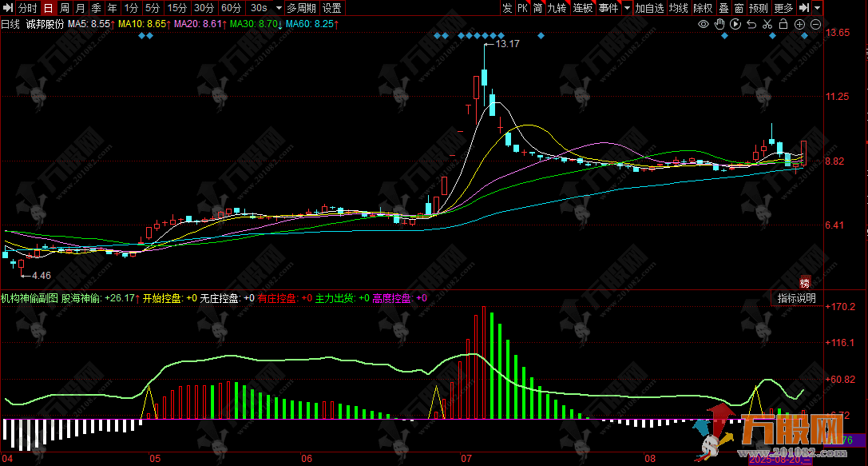This screenshot has width=868, height=466.
Task: Switch to the 1分 one-minute tab
Action: point(131,8)
